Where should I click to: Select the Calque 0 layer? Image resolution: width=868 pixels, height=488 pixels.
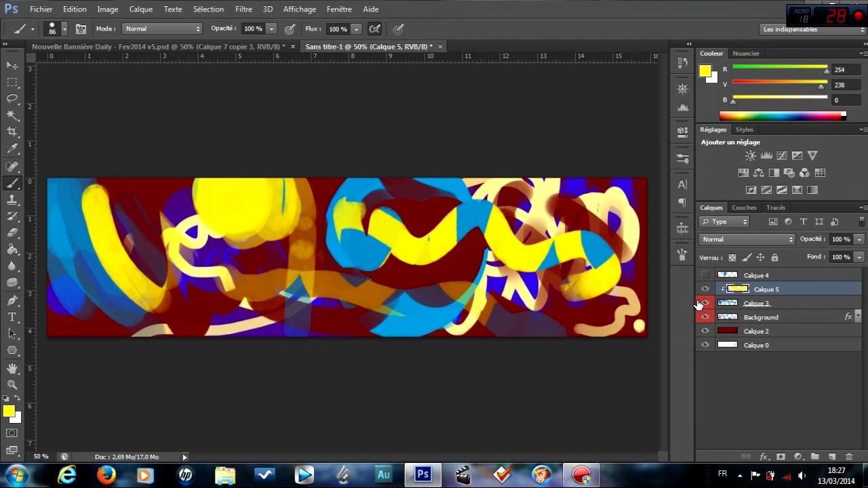pos(780,345)
